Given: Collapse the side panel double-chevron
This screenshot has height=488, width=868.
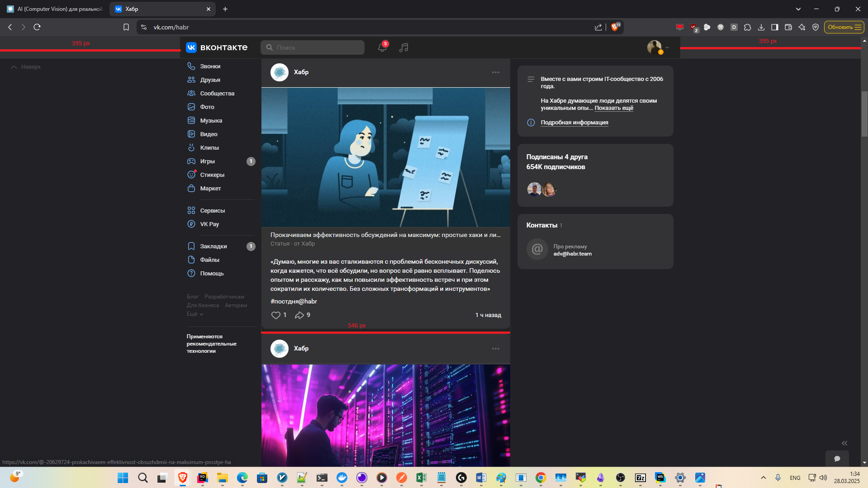Looking at the screenshot, I should 844,443.
